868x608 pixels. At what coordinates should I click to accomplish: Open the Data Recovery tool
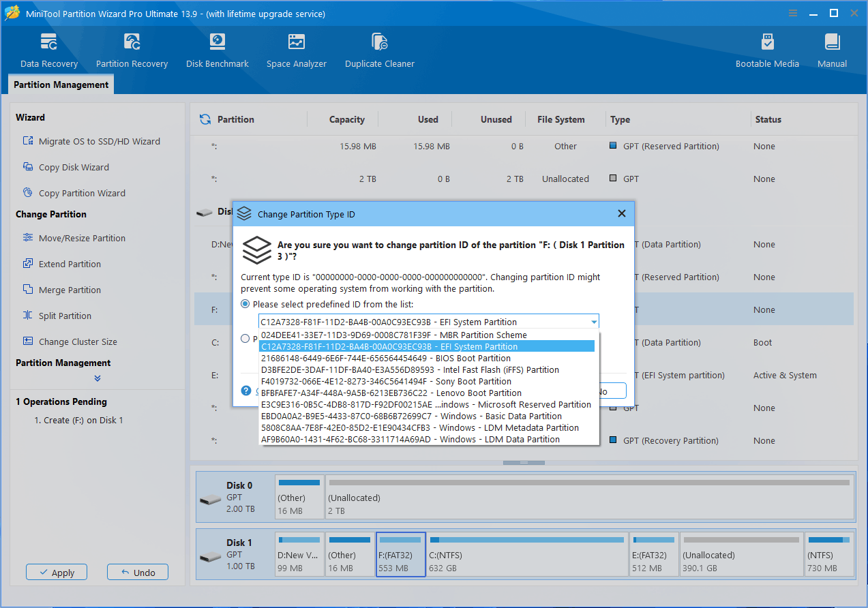pyautogui.click(x=49, y=51)
